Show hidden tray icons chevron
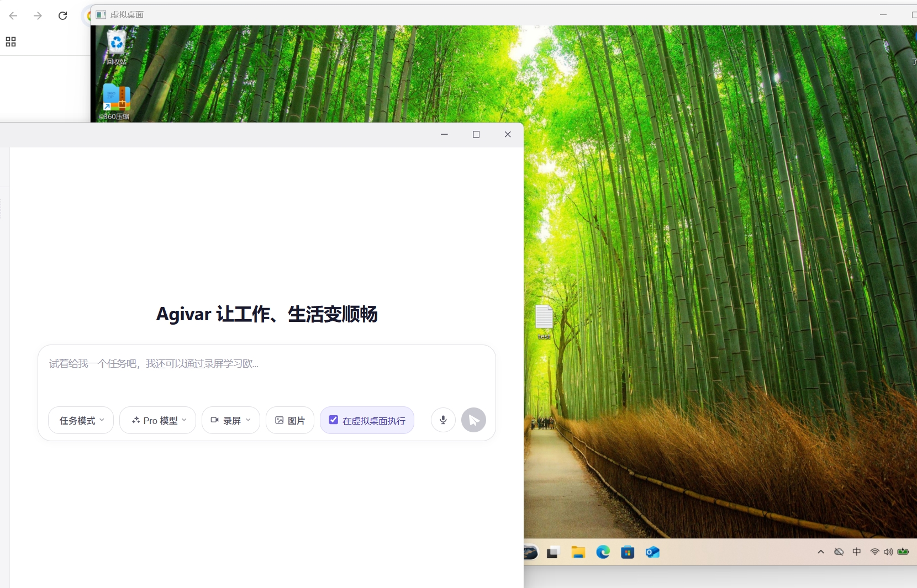The height and width of the screenshot is (588, 917). pos(821,552)
